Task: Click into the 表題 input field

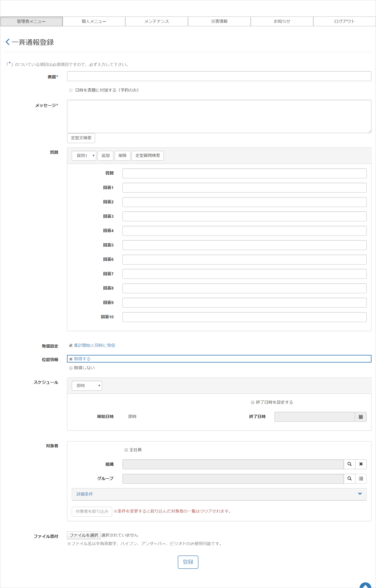Action: point(219,76)
